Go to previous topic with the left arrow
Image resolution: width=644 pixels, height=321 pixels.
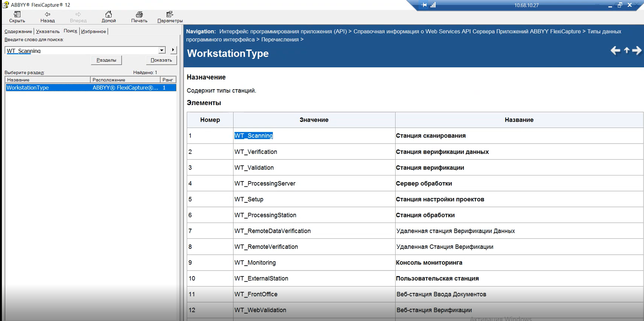(x=615, y=51)
